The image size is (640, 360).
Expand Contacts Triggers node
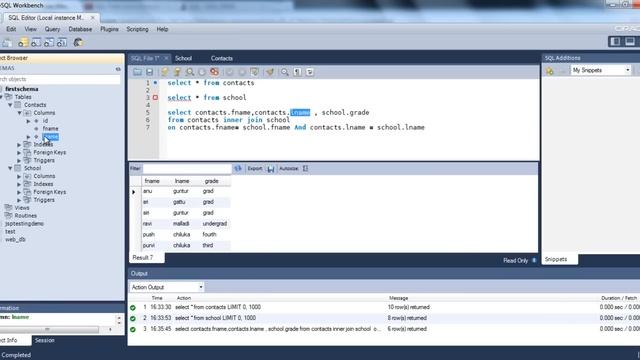coord(19,160)
